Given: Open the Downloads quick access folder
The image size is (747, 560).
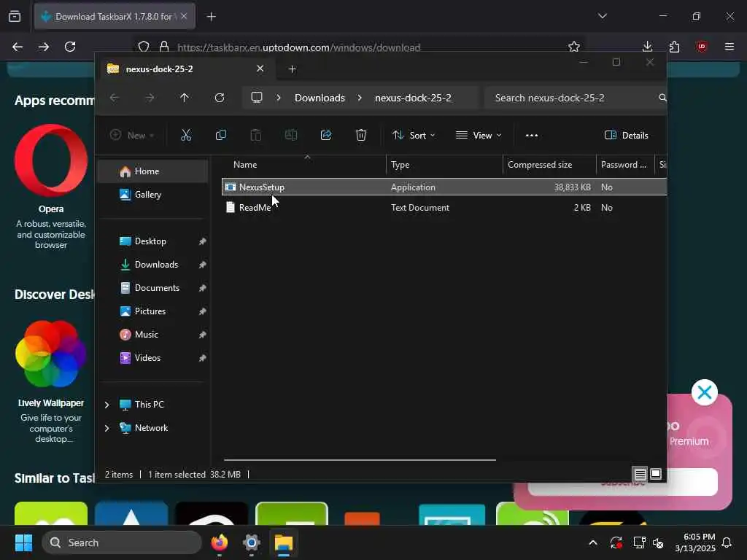Looking at the screenshot, I should (152, 264).
